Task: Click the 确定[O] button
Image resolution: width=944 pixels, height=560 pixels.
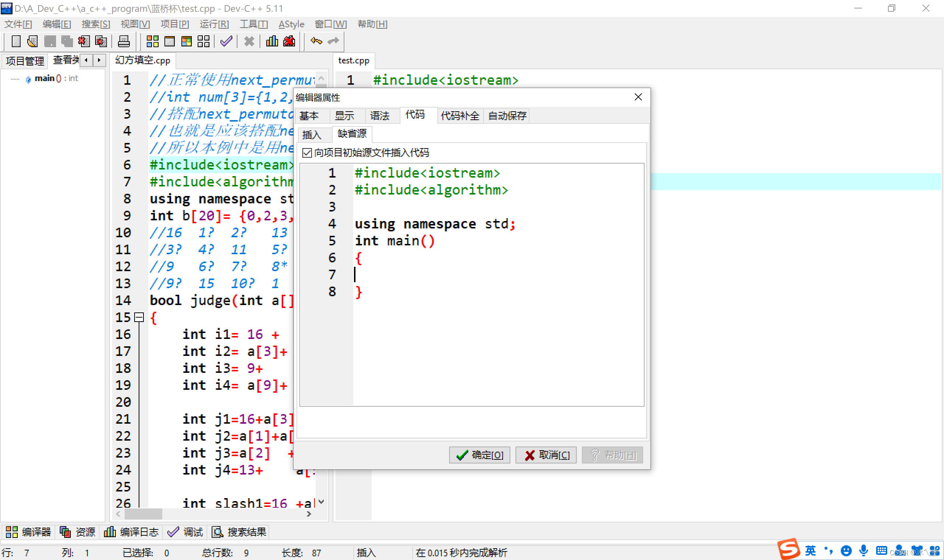Action: 479,455
